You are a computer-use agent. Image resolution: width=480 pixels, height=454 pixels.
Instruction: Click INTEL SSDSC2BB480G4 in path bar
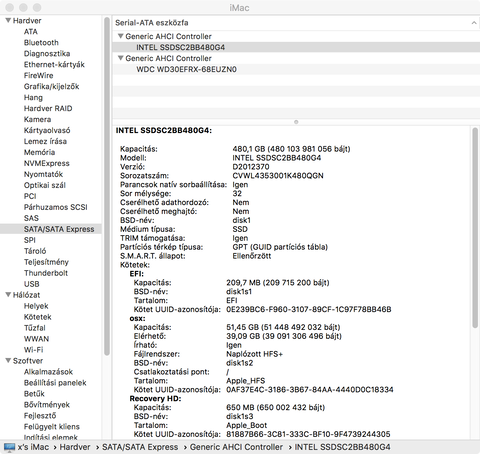(x=342, y=447)
